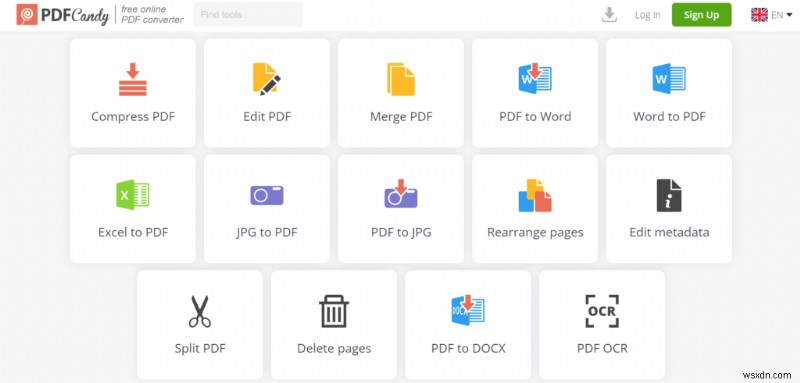Open the Merge PDF label
This screenshot has width=800, height=383.
tap(401, 117)
